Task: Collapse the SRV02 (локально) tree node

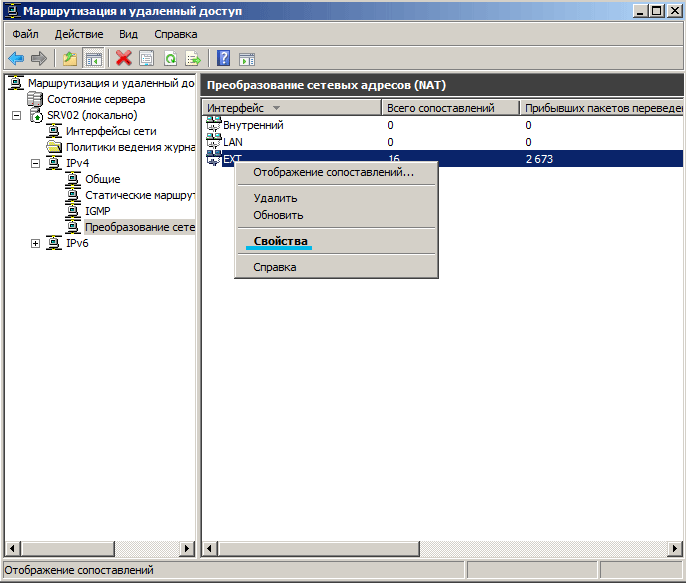Action: (17, 116)
